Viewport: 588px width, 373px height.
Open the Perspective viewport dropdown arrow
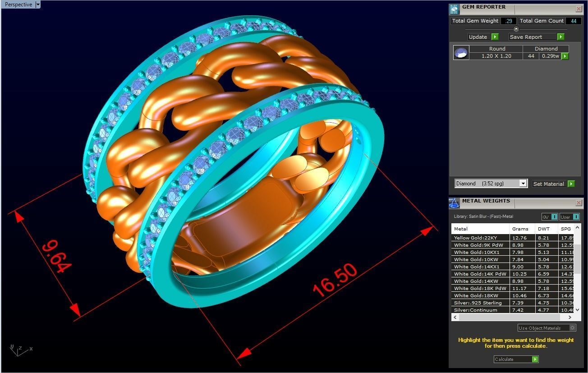38,5
